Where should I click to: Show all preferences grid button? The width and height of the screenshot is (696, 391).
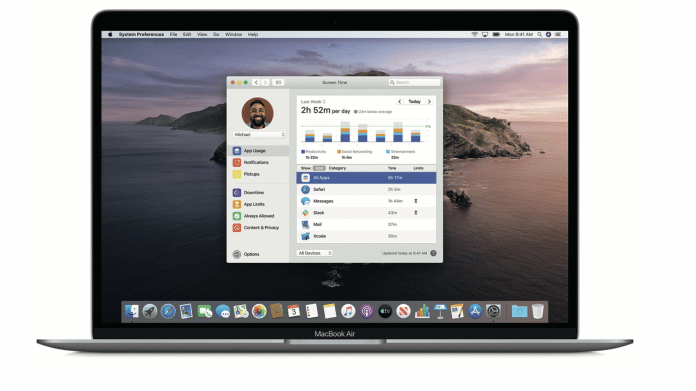[278, 83]
